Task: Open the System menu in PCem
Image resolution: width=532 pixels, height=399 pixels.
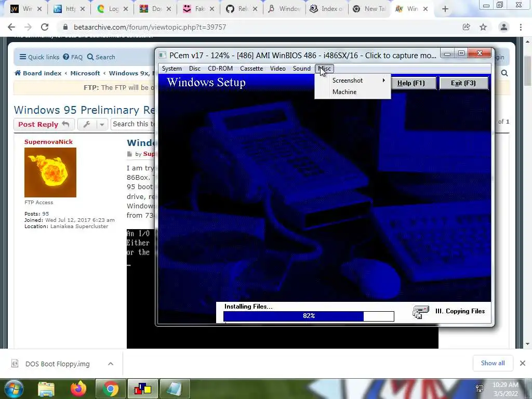Action: 171,69
